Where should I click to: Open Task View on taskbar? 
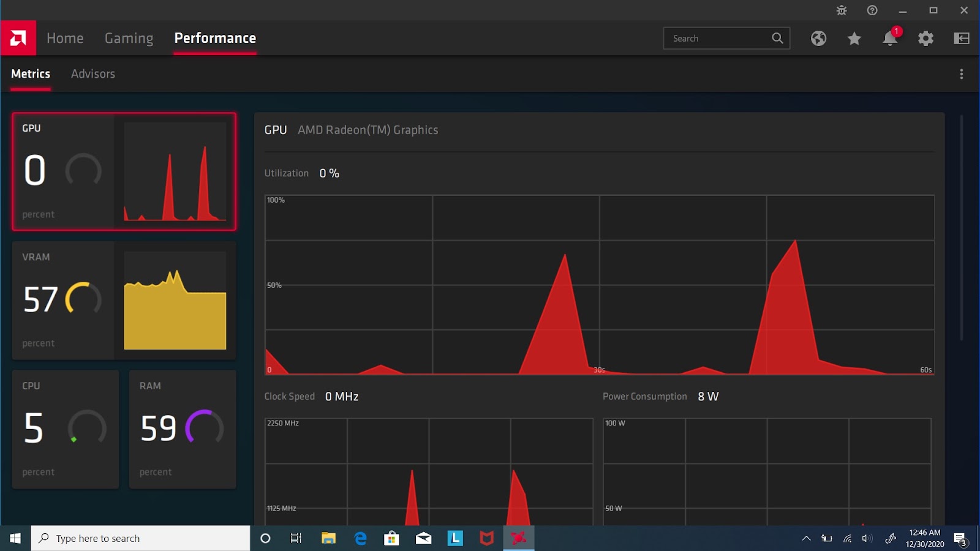(296, 538)
